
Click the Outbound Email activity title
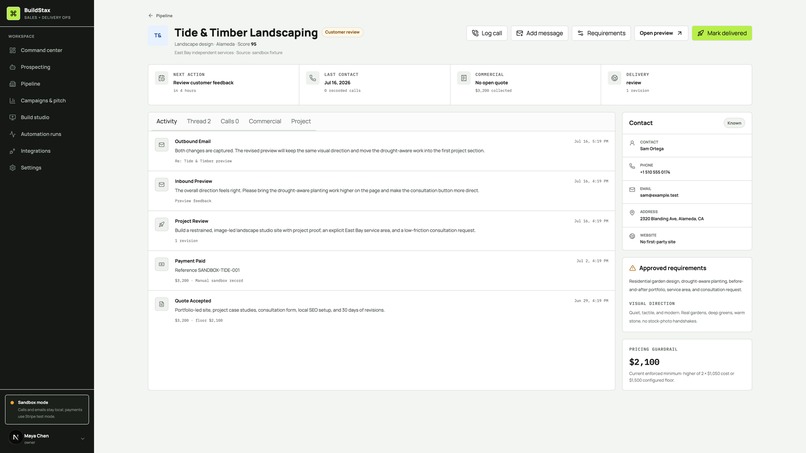[x=192, y=141]
